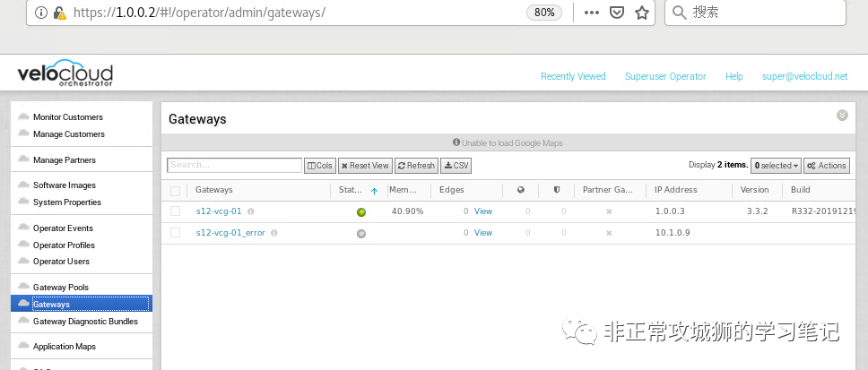
Task: Open the page actions three-dots menu
Action: pyautogui.click(x=592, y=13)
